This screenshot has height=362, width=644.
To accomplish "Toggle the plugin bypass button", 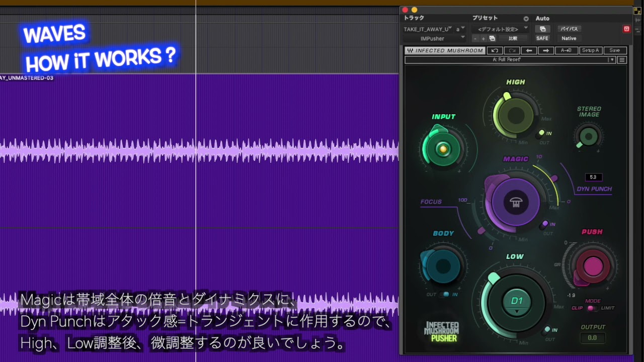I will click(569, 29).
